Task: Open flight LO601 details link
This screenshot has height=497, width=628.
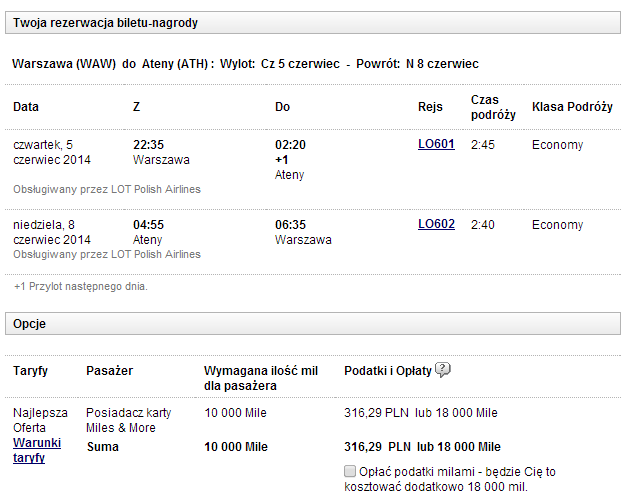Action: [436, 144]
